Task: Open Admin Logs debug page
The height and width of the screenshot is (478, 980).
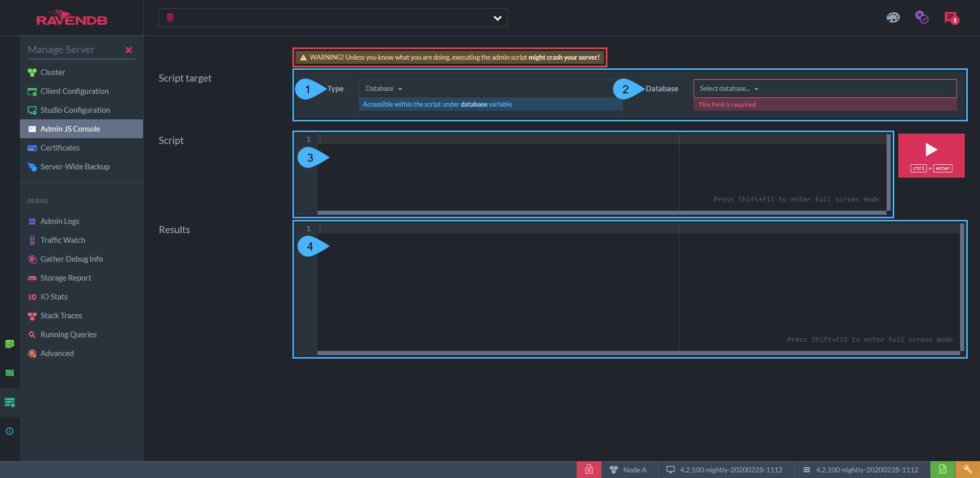Action: [81, 221]
